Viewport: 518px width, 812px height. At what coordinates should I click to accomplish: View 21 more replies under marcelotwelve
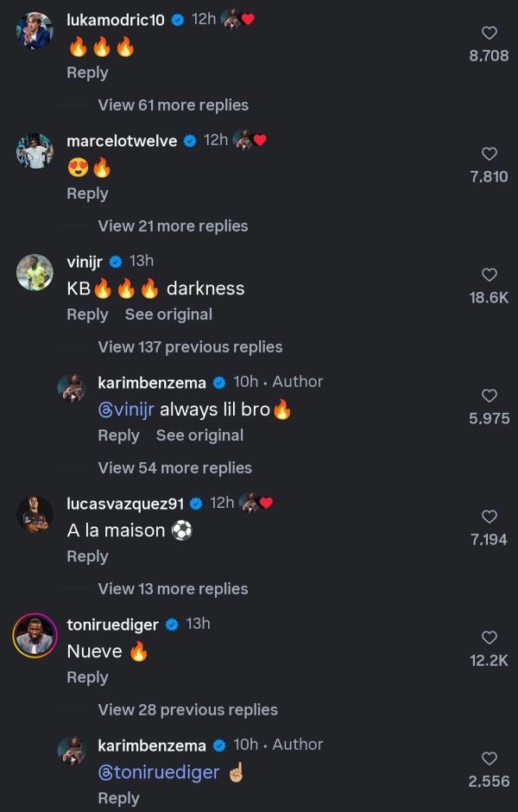[173, 225]
